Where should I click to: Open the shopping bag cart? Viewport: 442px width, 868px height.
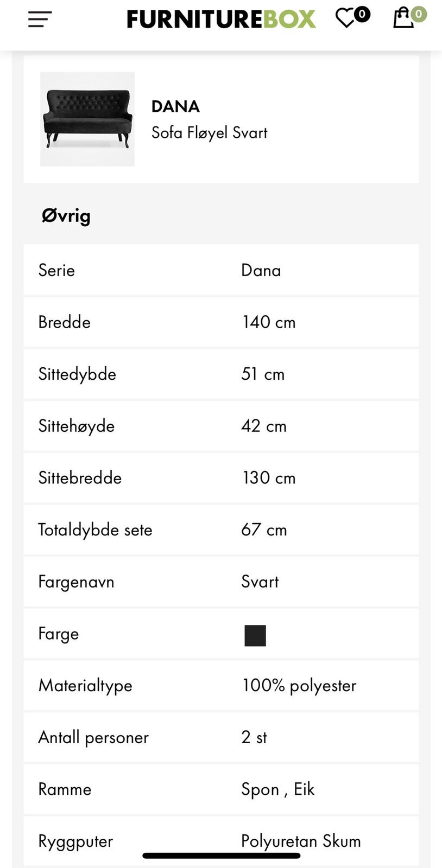click(x=403, y=18)
